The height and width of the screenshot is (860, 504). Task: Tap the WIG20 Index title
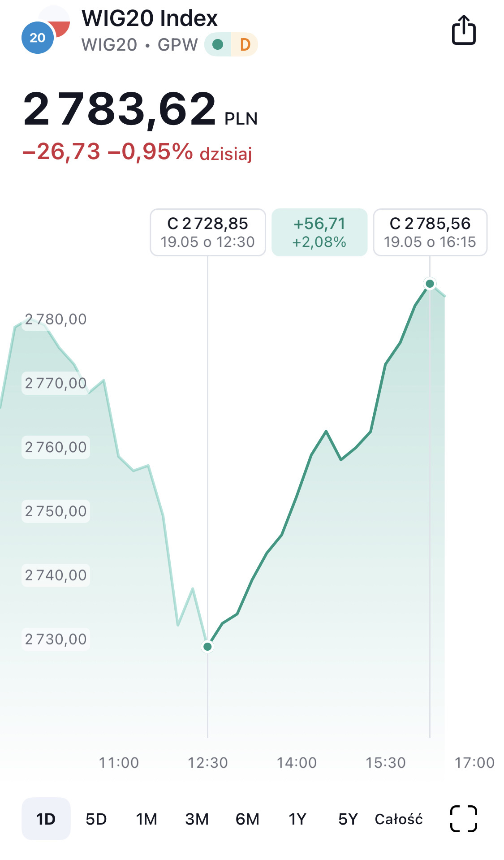[150, 19]
